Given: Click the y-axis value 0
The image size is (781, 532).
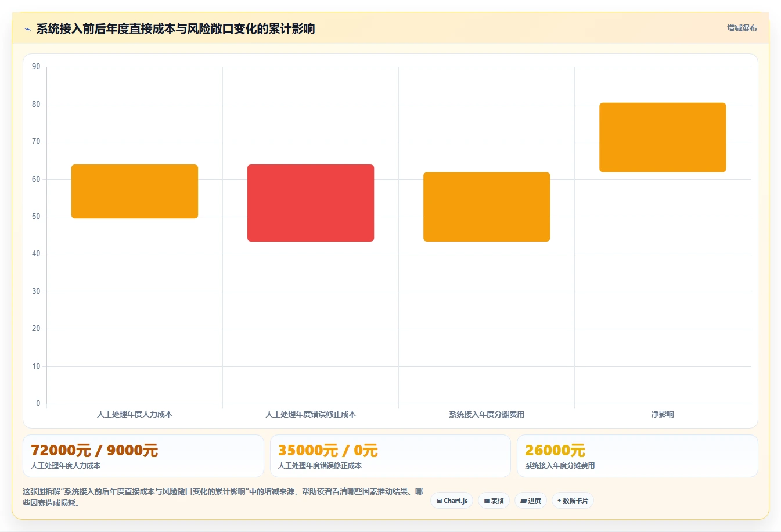Looking at the screenshot, I should coord(38,404).
